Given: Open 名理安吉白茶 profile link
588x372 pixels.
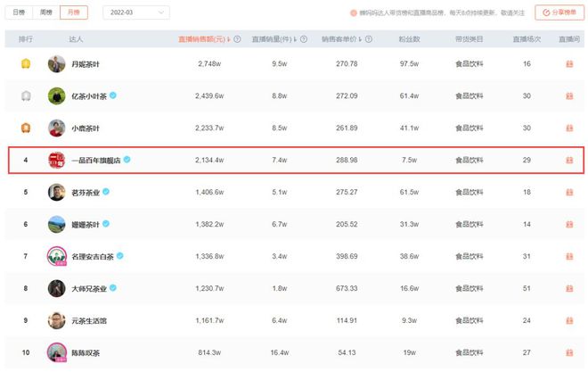Looking at the screenshot, I should tap(93, 257).
